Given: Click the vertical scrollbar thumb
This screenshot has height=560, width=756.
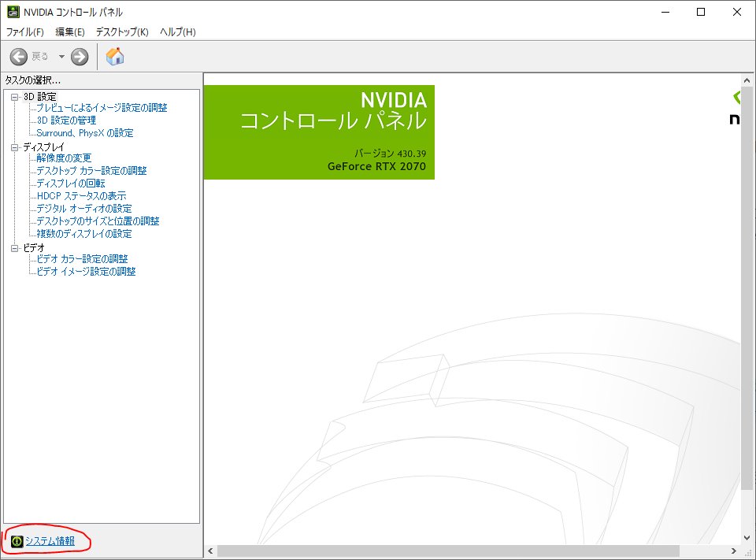Looking at the screenshot, I should (747, 288).
